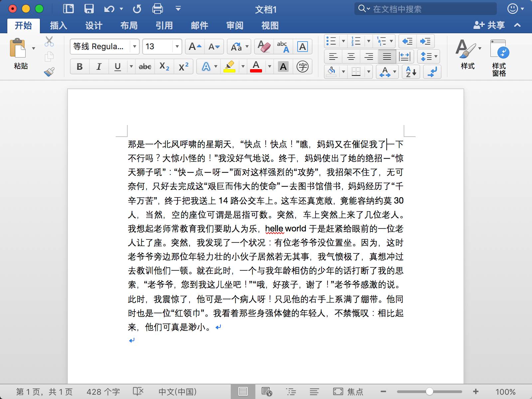532x399 pixels.
Task: Toggle Bold formatting
Action: pyautogui.click(x=79, y=66)
